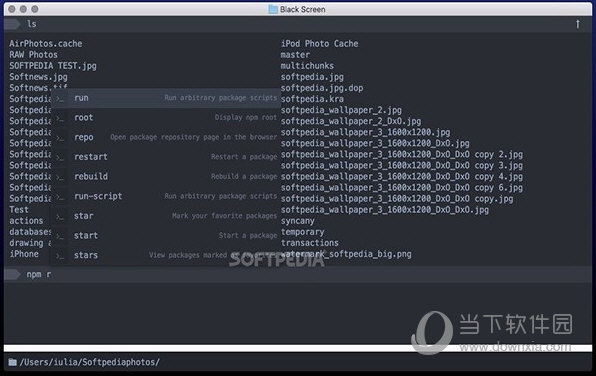Click the terminal icon beside "star"
Viewport: 596px width, 376px height.
coord(60,217)
